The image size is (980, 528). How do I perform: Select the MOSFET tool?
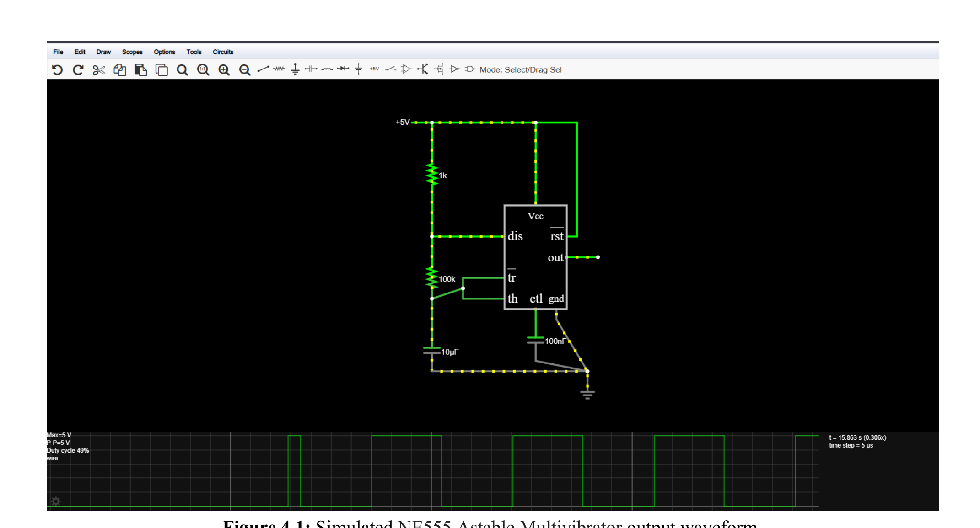(x=438, y=69)
